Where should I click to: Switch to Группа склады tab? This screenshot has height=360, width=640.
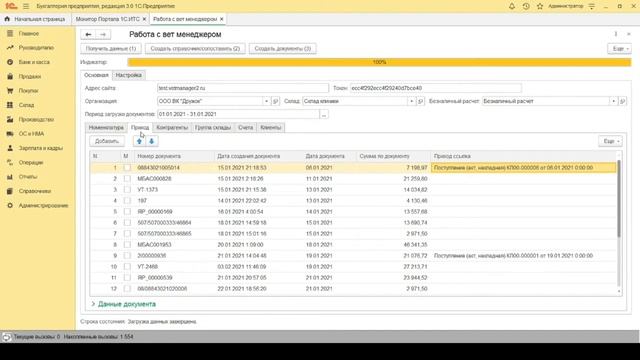pos(213,128)
